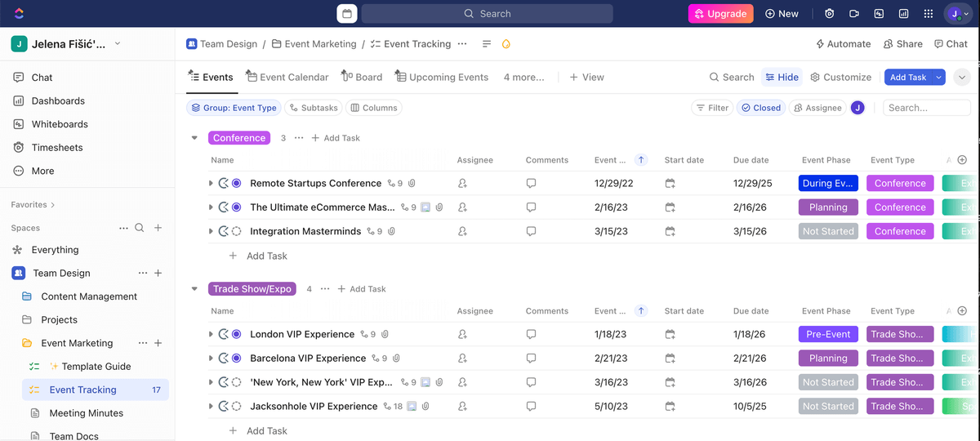This screenshot has width=980, height=441.
Task: Add an item to the Event Marketing folder
Action: coord(158,343)
